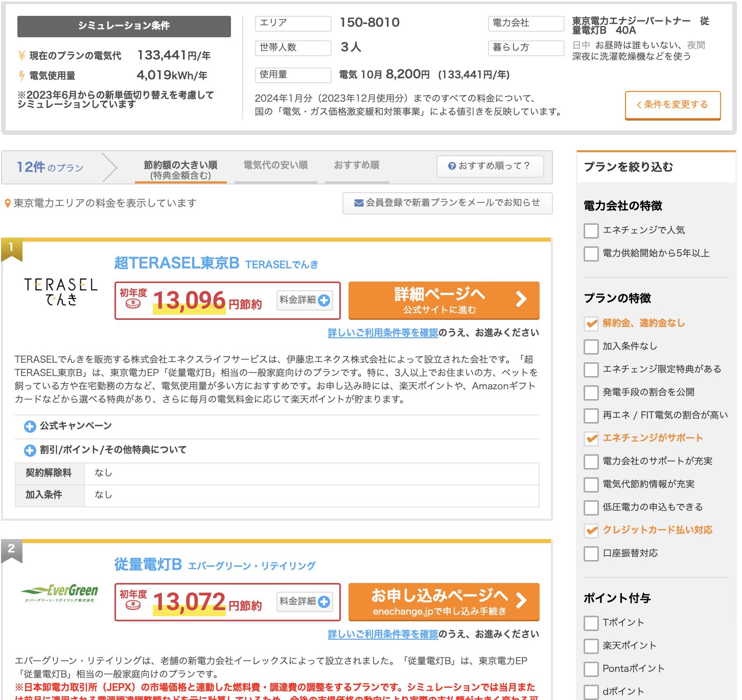The height and width of the screenshot is (700, 742).
Task: Click the 条件を変更する button
Action: pos(673,105)
